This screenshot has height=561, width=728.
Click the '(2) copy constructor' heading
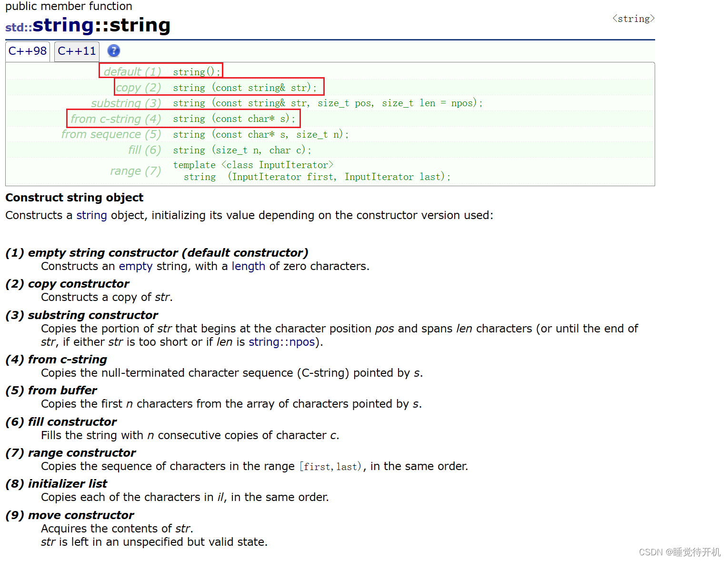point(67,284)
